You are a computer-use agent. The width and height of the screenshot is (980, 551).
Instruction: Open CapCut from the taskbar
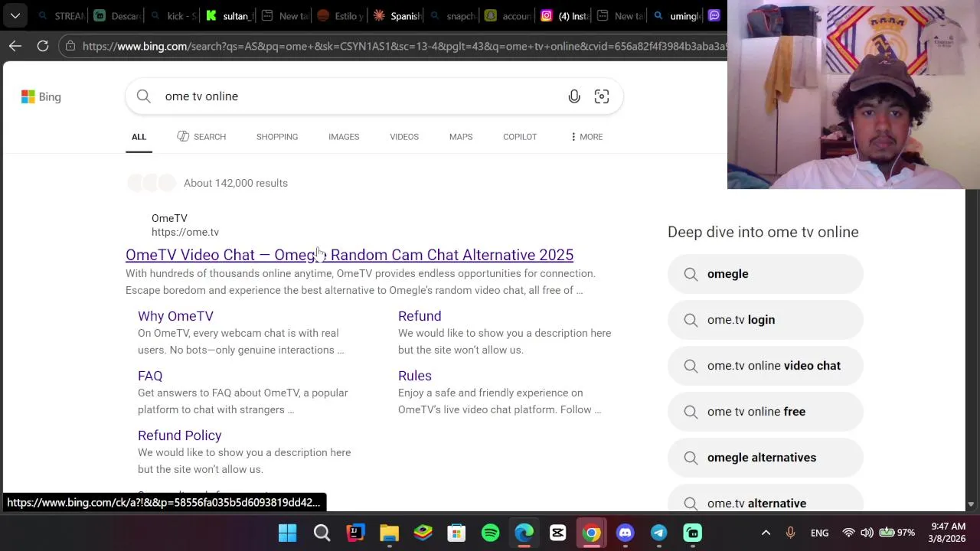[557, 533]
